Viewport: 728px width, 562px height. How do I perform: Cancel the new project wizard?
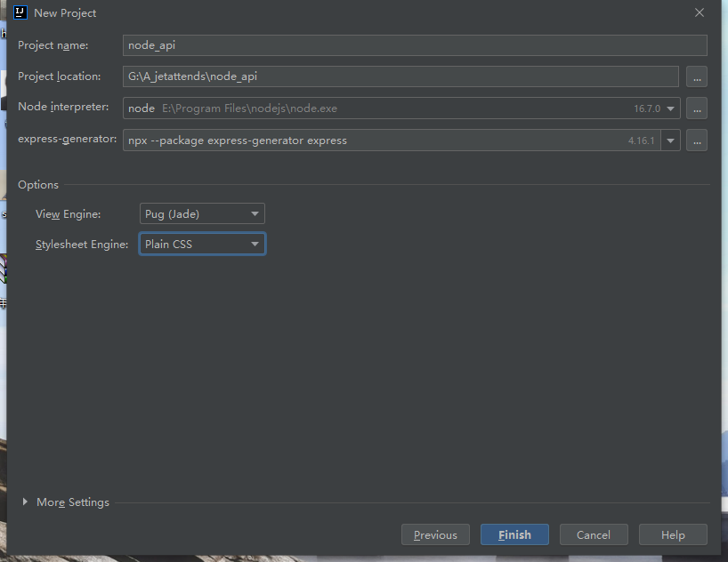pos(594,534)
